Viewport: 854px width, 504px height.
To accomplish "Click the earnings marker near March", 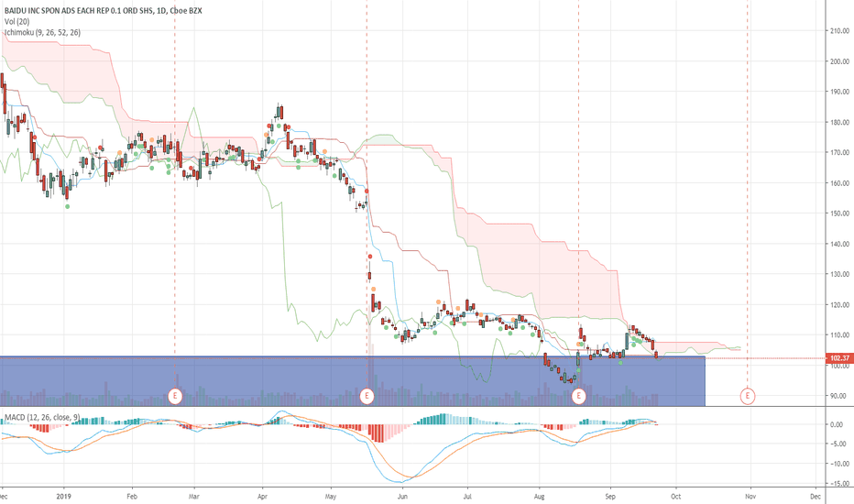I will point(175,396).
